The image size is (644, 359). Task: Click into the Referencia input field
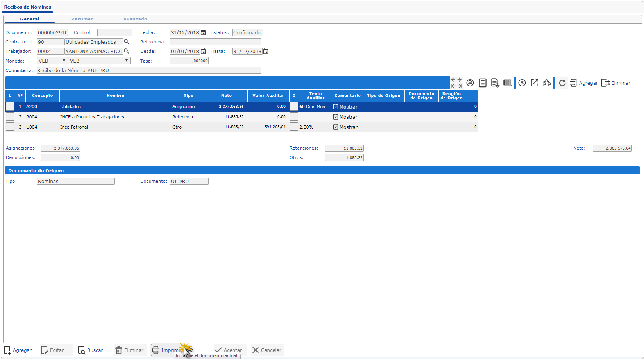215,42
